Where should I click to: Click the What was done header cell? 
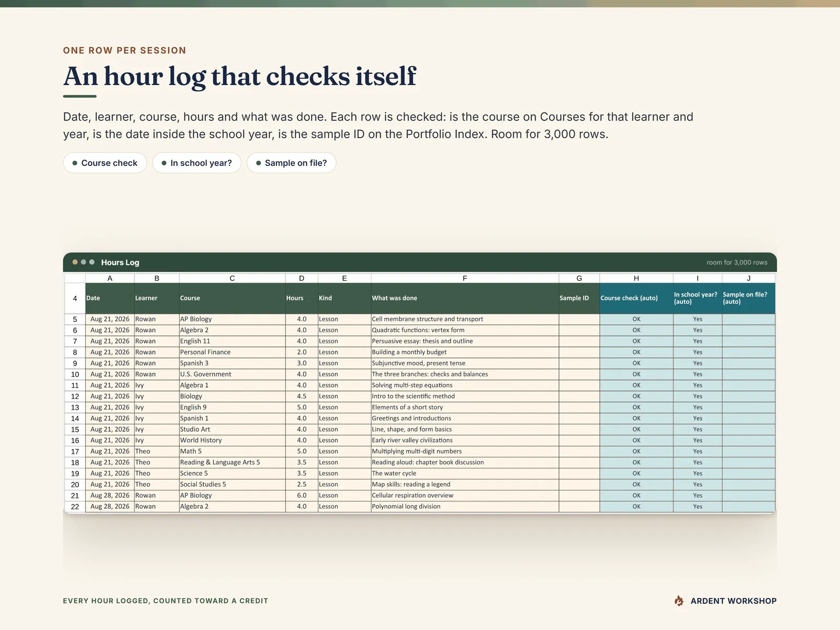click(465, 298)
